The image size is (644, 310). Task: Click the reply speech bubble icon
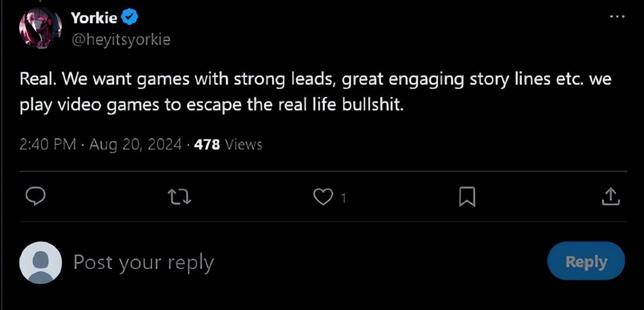pyautogui.click(x=36, y=197)
